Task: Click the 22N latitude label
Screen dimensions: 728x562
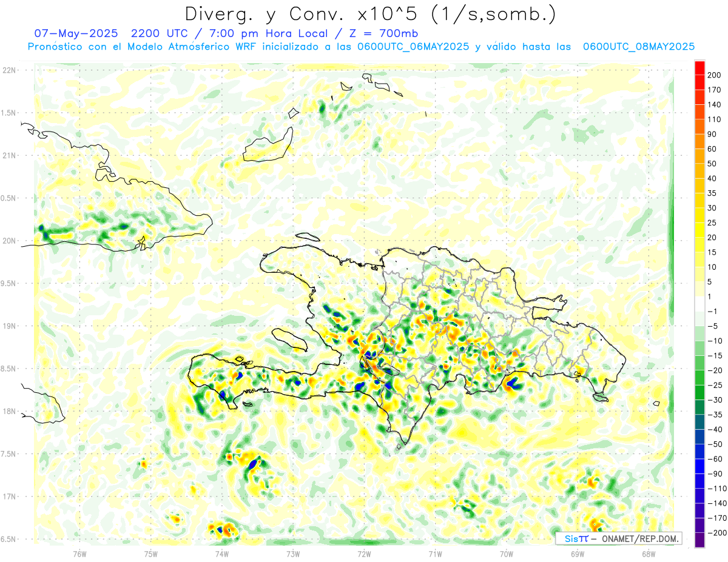Action: [x=8, y=70]
